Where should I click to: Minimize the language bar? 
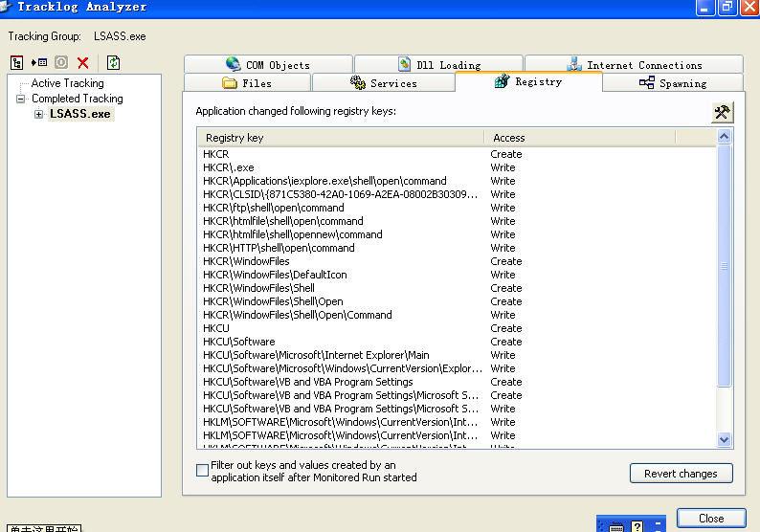pyautogui.click(x=658, y=524)
